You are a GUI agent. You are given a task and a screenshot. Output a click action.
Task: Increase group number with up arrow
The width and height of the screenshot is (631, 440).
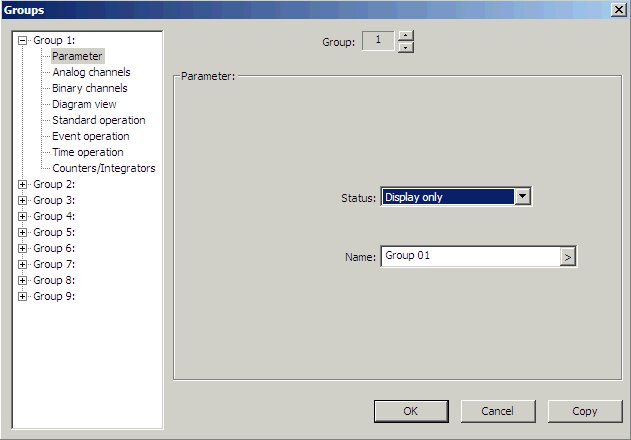pyautogui.click(x=405, y=36)
